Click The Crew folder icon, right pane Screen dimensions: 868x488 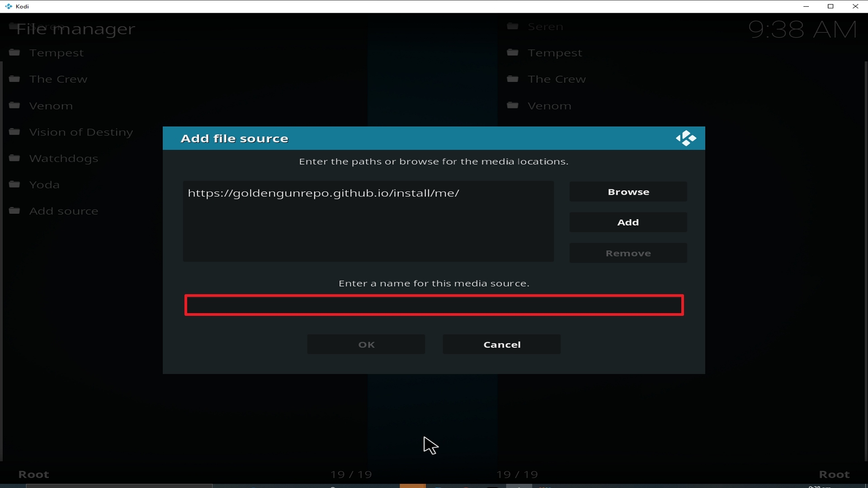[513, 79]
